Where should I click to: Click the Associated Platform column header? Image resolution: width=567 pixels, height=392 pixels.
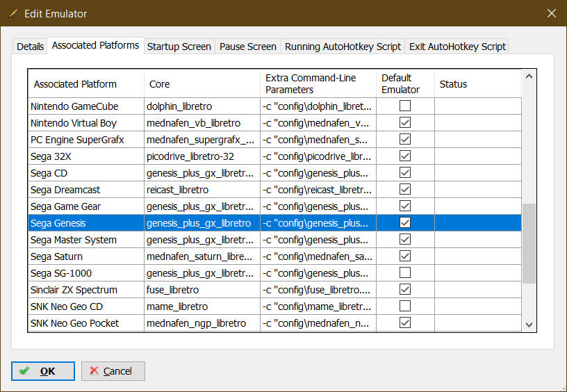click(x=86, y=83)
